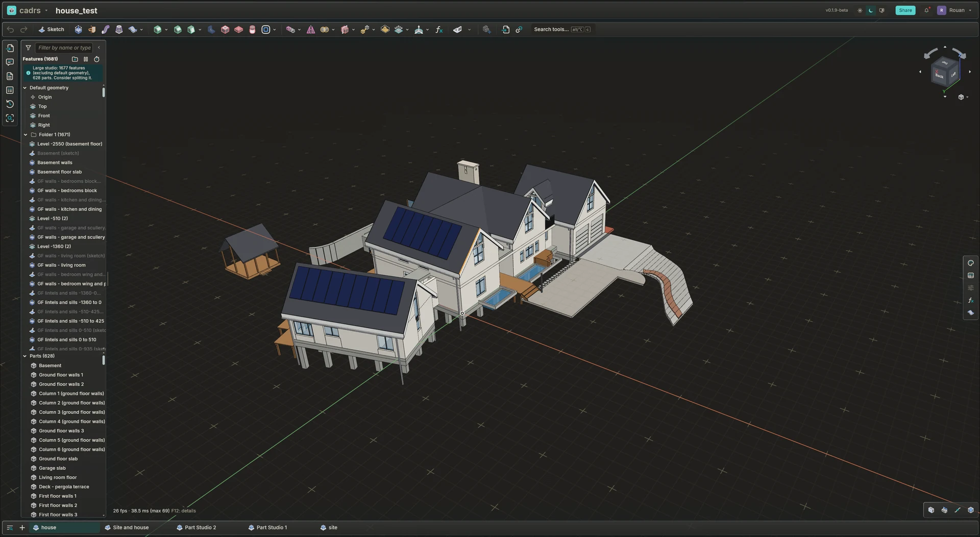
Task: Click the rollback bar pause icon
Action: (x=86, y=59)
